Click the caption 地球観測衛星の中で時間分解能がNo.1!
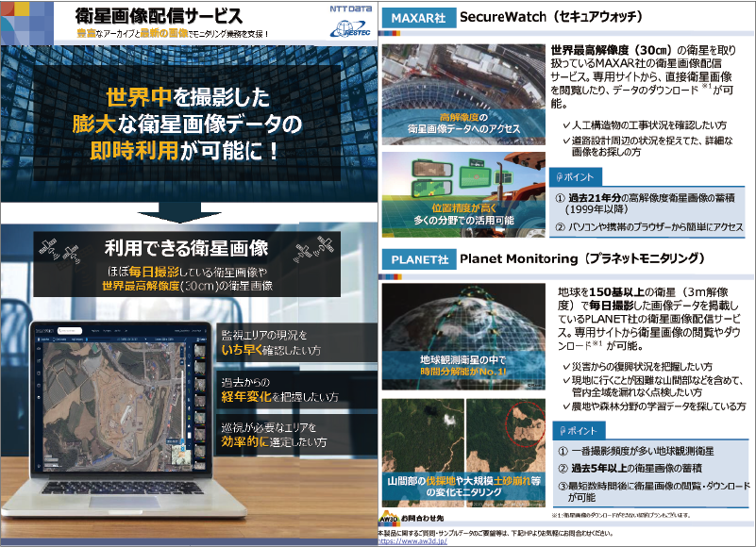756x547 pixels. (463, 366)
